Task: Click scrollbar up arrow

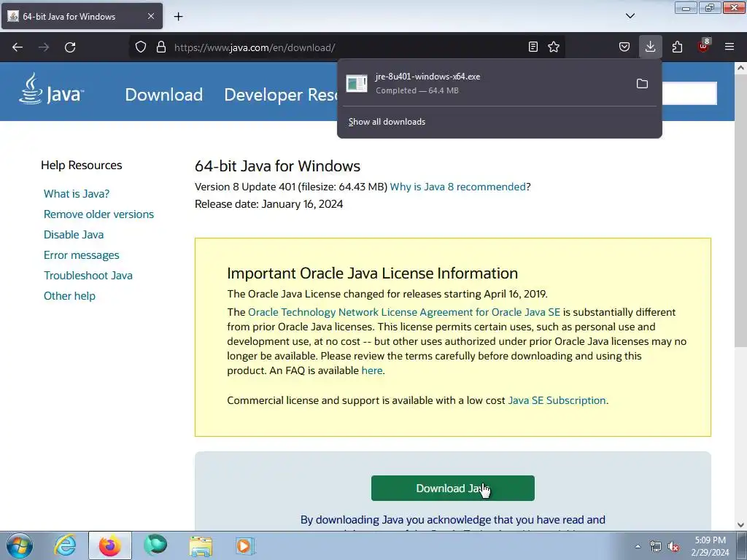Action: [740, 68]
